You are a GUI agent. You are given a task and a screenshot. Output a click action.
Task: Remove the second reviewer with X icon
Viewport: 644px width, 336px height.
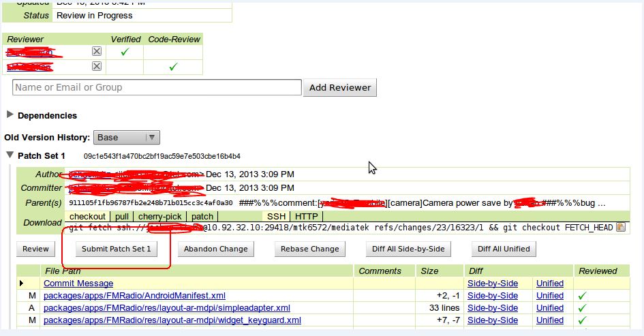tap(97, 66)
